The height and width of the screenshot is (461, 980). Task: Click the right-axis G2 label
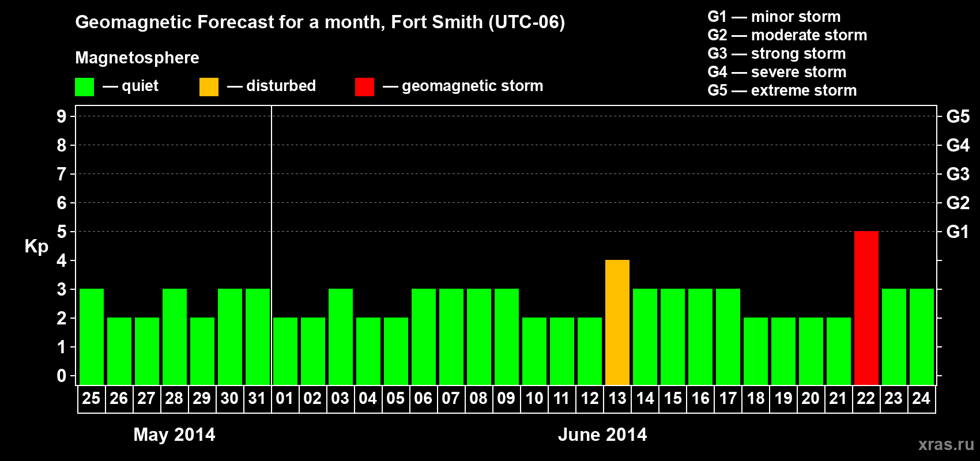coord(958,203)
